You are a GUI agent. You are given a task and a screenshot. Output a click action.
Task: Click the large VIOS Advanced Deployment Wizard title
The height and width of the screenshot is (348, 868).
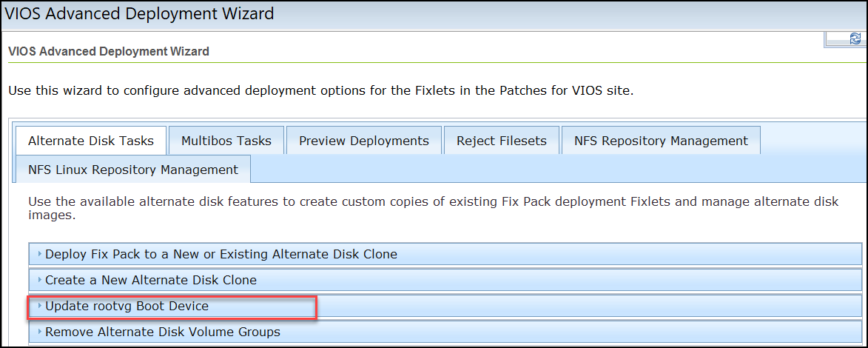tap(140, 13)
